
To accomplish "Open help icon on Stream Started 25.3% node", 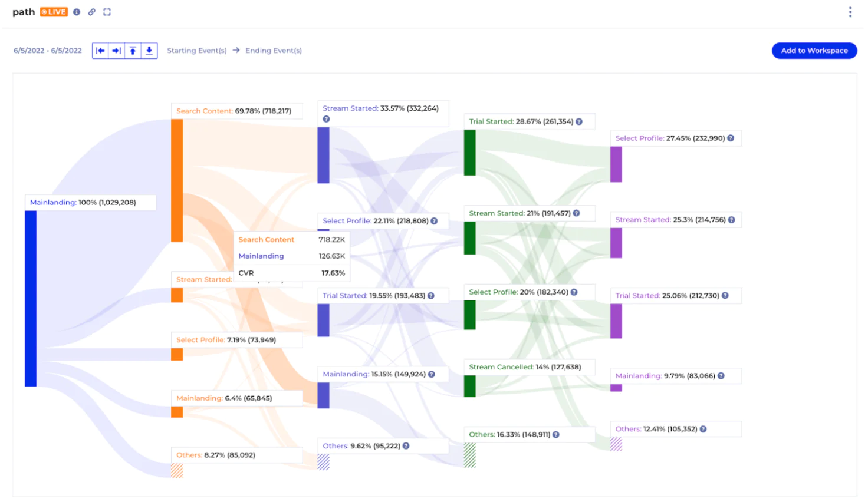I will click(x=731, y=219).
